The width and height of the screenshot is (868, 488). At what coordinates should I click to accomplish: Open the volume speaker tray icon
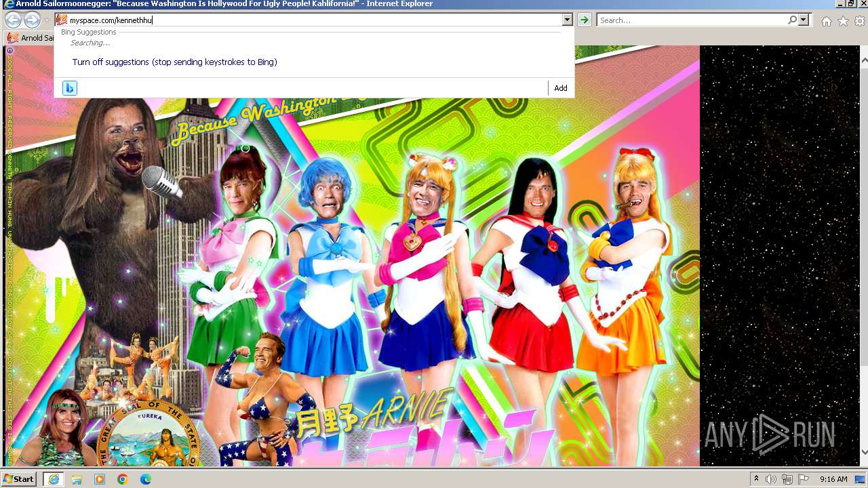[x=771, y=479]
